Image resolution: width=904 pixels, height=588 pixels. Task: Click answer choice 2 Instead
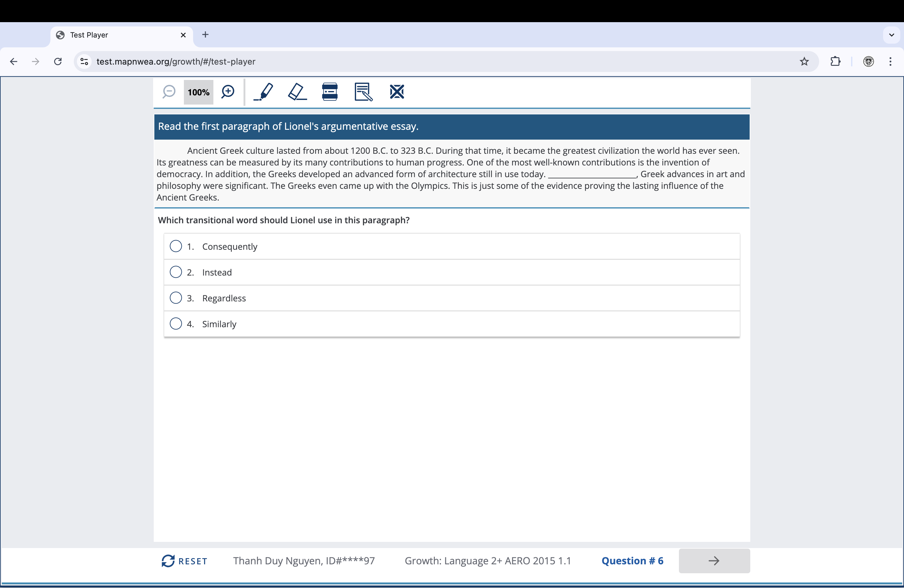[x=176, y=272]
